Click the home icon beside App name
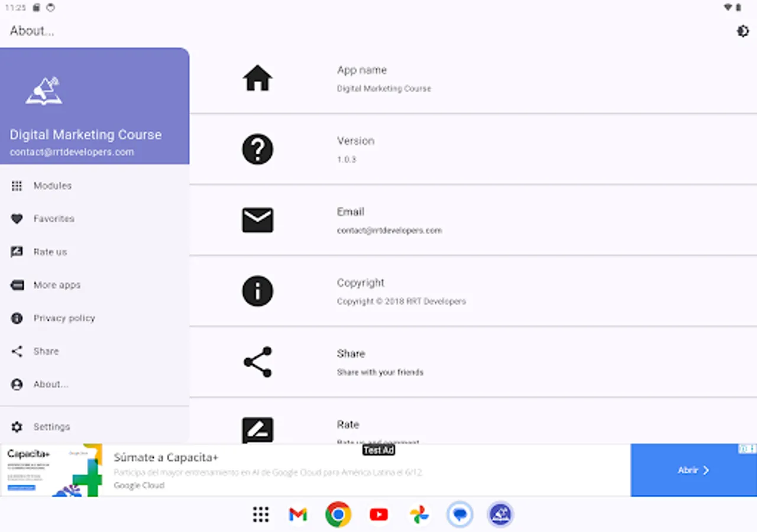 257,78
